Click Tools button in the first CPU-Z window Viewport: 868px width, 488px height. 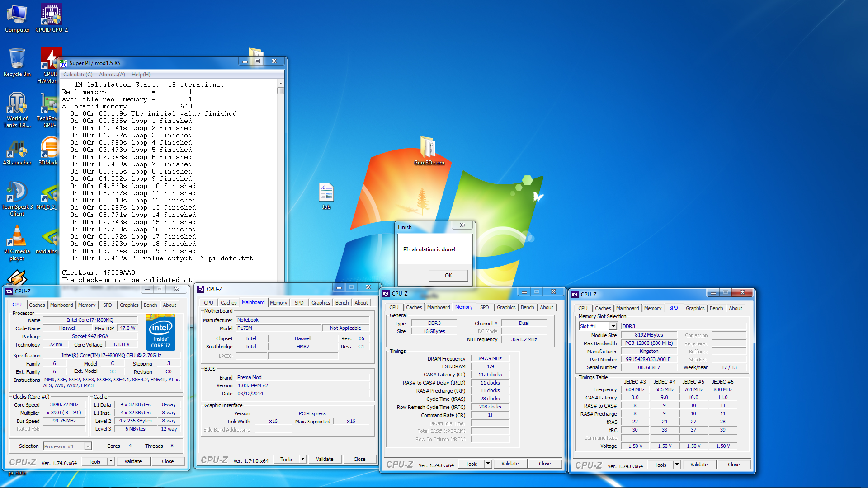(94, 461)
